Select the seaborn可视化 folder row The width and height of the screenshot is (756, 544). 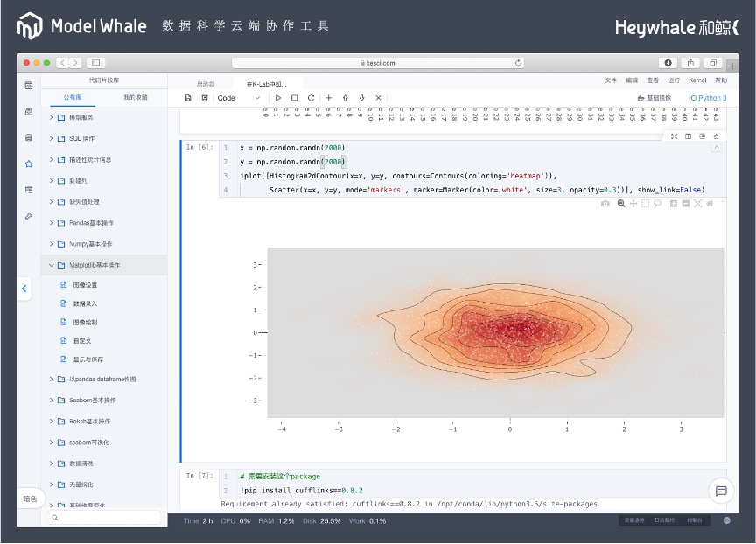coord(104,443)
